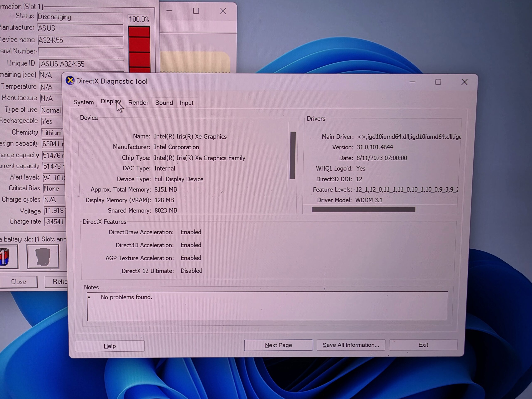
Task: Click the chip type Iris Xe Graphics Family
Action: click(200, 158)
